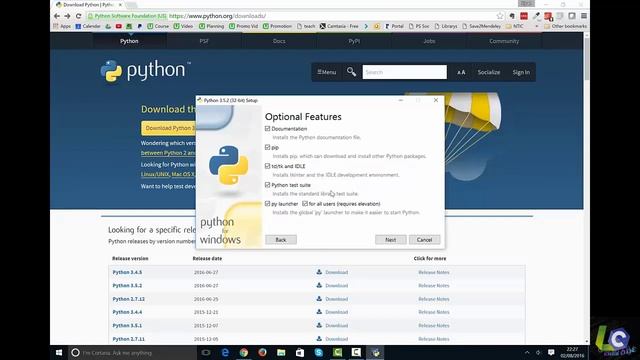Bookmark this page with the star icon
Image resolution: width=640 pixels, height=360 pixels.
pyautogui.click(x=500, y=16)
